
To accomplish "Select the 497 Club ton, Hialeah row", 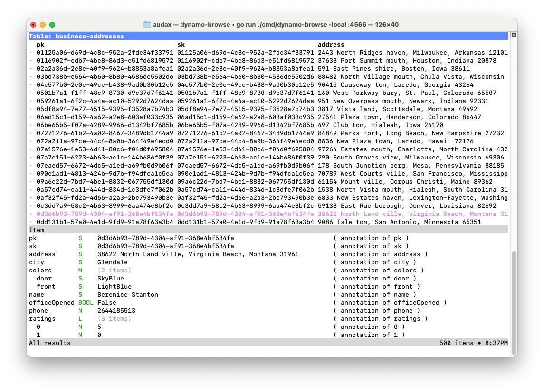I will (x=268, y=125).
